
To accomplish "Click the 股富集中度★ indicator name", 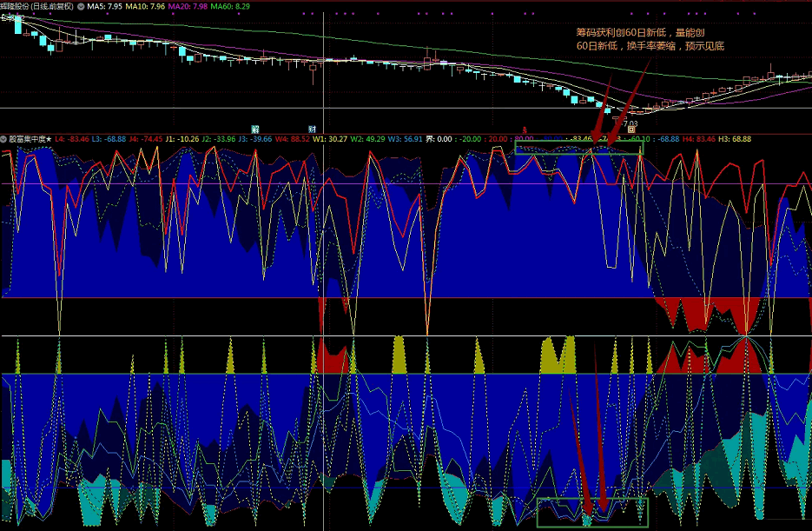I will pyautogui.click(x=30, y=139).
